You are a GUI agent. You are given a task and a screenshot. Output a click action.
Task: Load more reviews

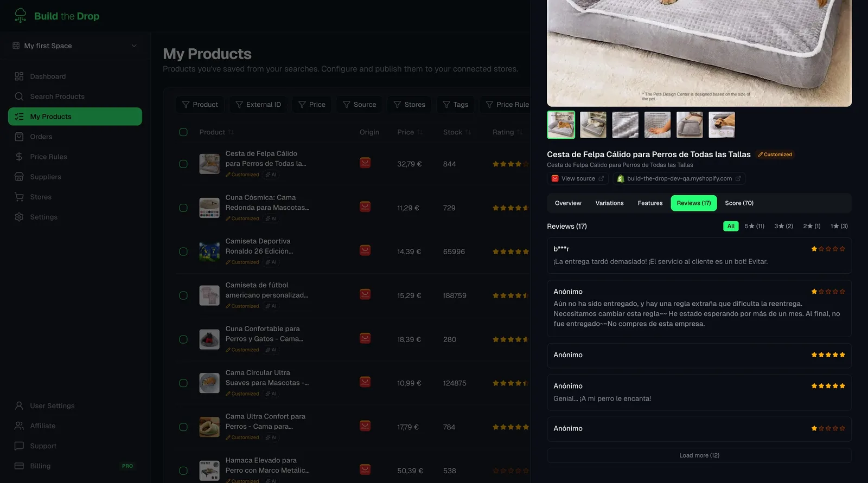(x=699, y=455)
